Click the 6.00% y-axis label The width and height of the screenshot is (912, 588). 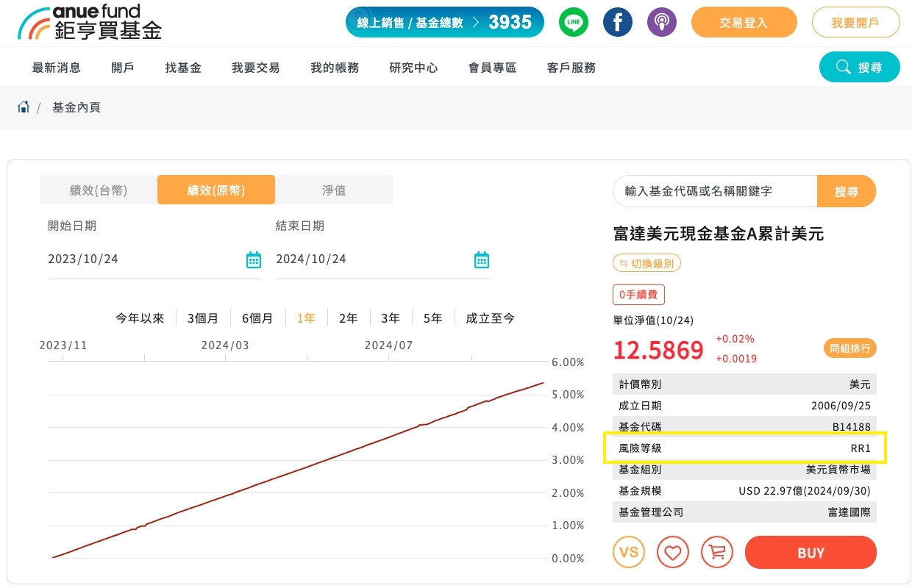tap(568, 362)
